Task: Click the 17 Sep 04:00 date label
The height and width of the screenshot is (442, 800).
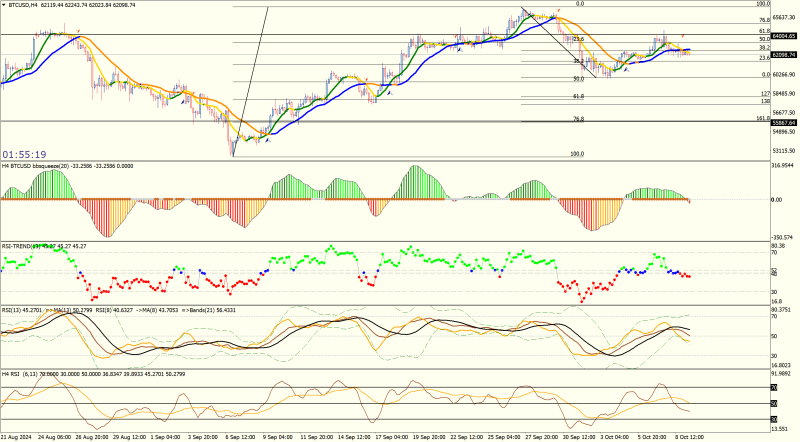Action: coord(392,437)
